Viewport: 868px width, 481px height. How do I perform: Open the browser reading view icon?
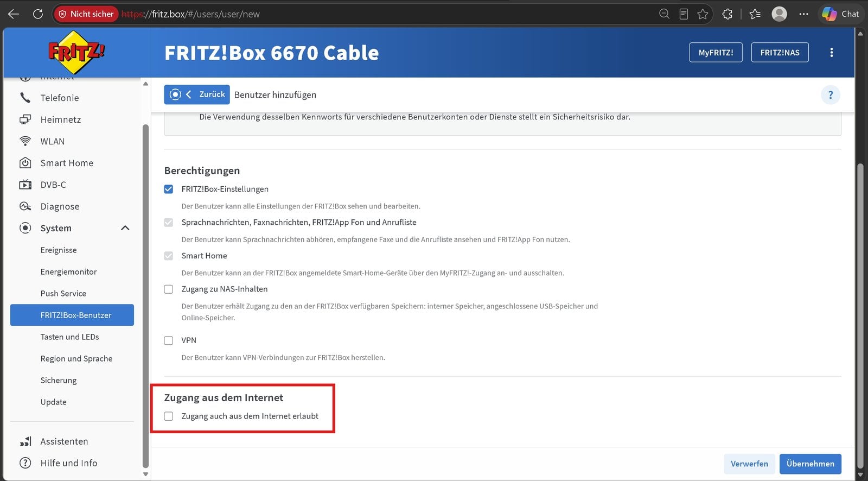pos(684,14)
